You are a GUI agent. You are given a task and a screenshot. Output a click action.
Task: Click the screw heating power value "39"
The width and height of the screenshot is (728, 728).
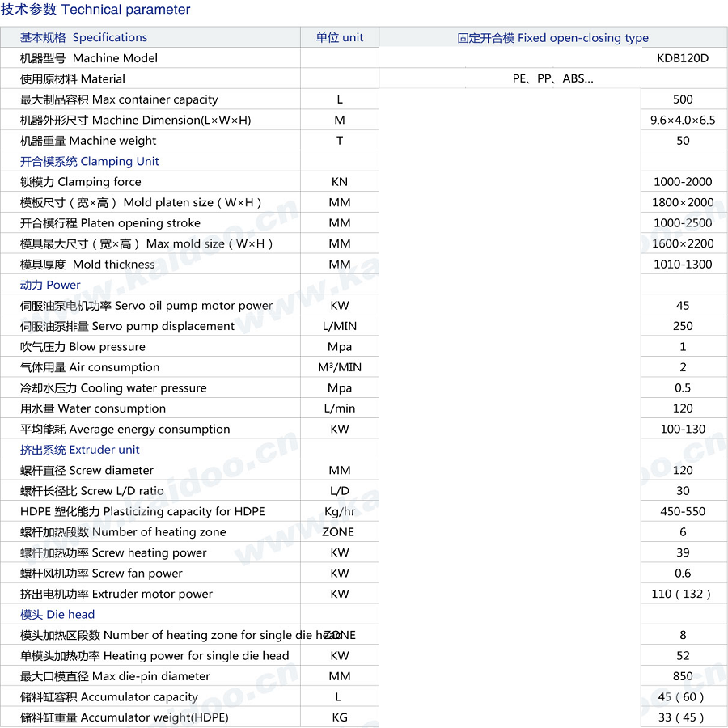click(x=683, y=552)
